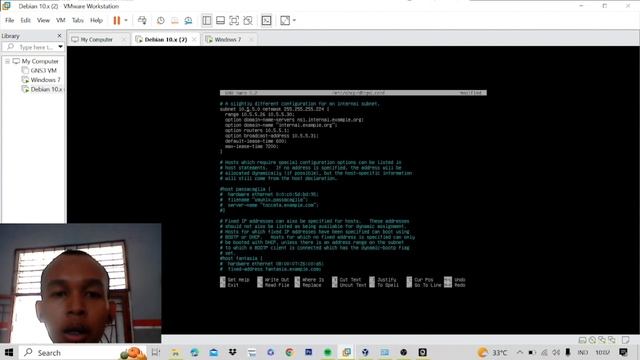Click the volume icon in the system tray
Viewport: 640px width, 360px height.
coord(556,352)
